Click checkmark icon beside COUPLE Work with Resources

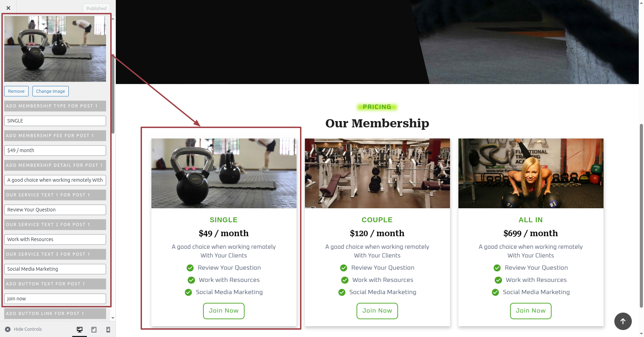345,280
